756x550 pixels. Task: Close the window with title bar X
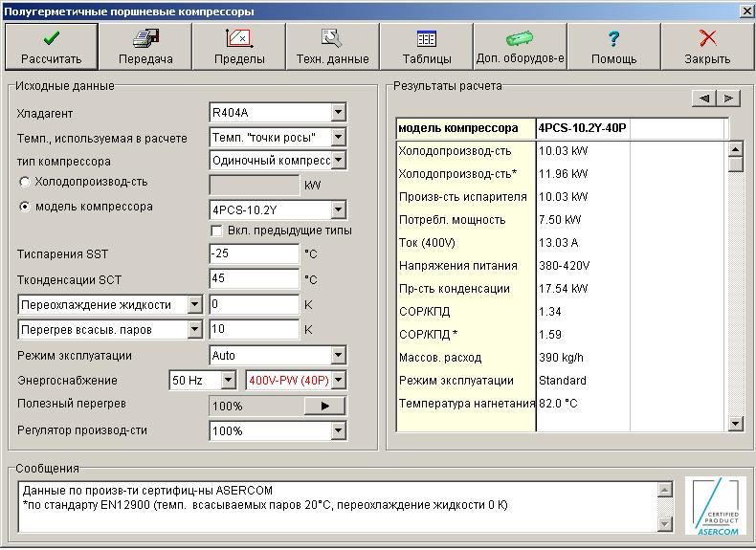746,11
